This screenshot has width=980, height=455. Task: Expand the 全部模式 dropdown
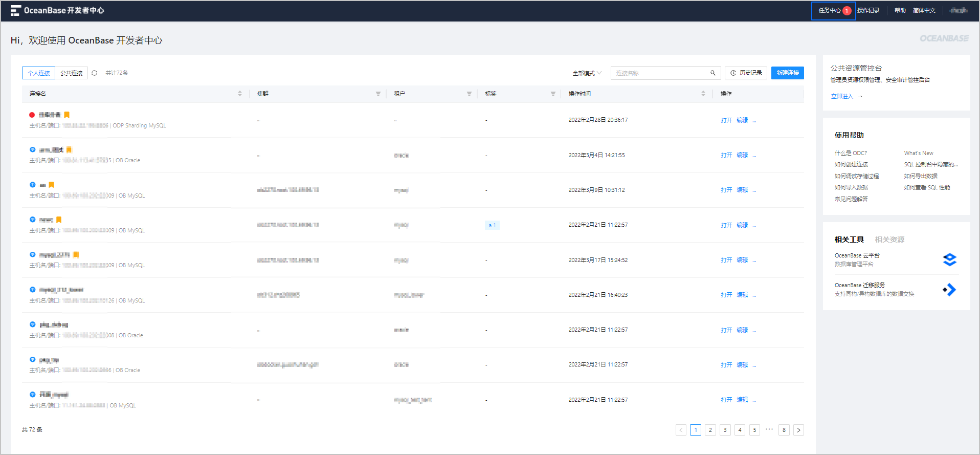587,73
